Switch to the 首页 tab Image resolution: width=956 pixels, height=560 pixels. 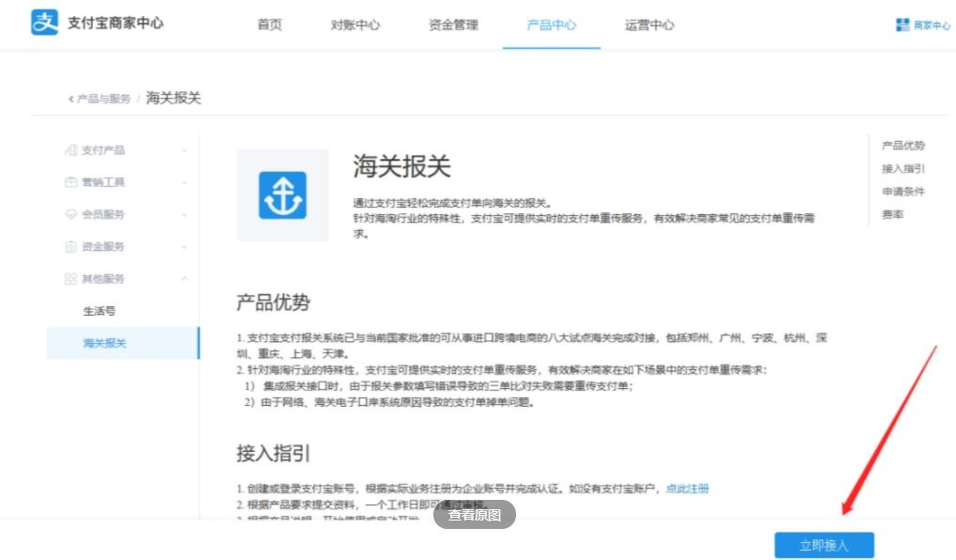pyautogui.click(x=269, y=25)
